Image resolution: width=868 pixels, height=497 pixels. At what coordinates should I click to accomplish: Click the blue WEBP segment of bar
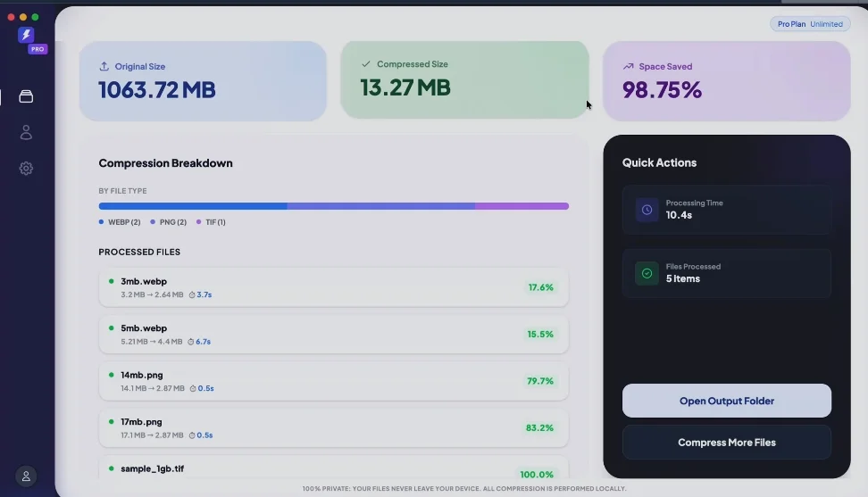(x=193, y=205)
